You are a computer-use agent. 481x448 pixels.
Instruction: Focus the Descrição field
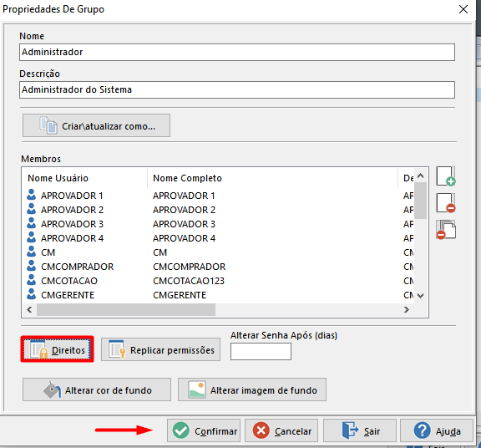pos(237,89)
